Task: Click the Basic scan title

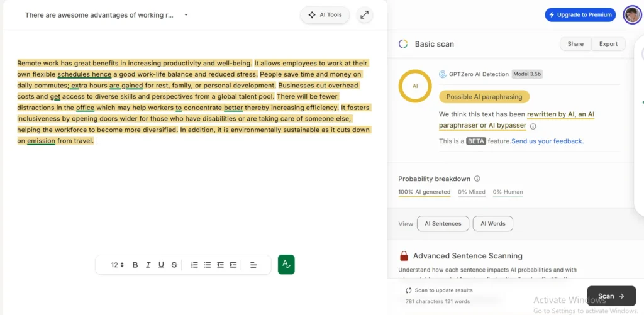Action: pyautogui.click(x=434, y=44)
